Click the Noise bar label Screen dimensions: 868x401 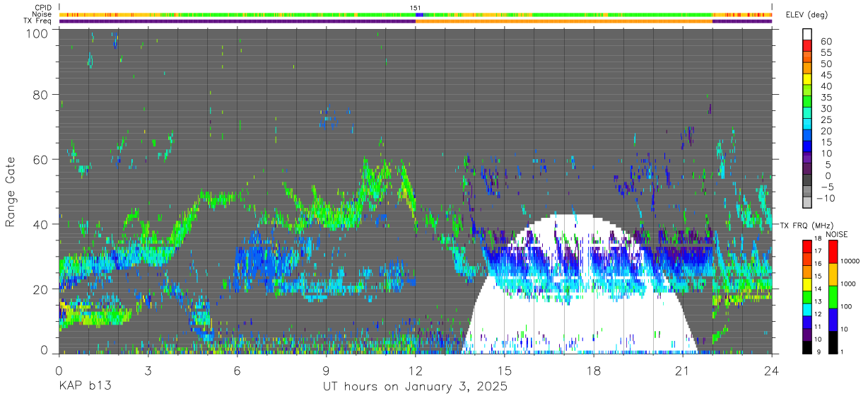tap(42, 15)
